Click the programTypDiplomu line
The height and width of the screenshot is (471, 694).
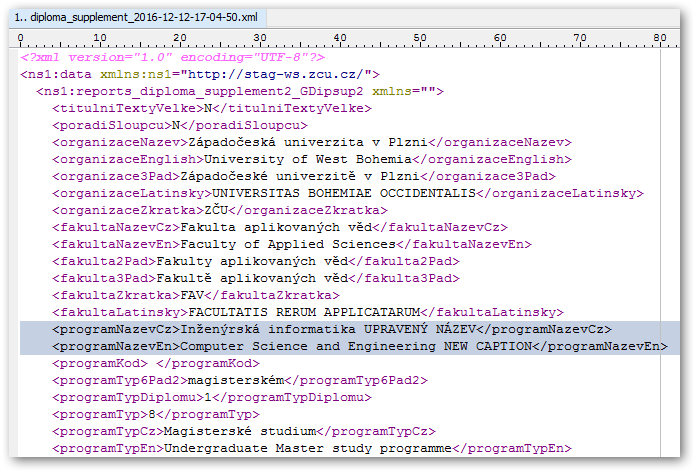[212, 397]
